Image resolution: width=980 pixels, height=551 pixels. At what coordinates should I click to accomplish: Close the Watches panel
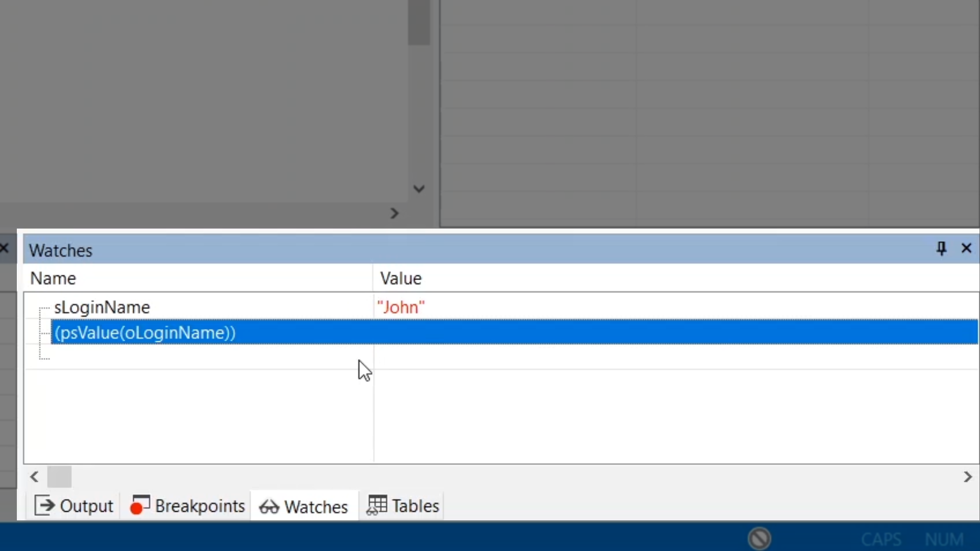pyautogui.click(x=966, y=248)
